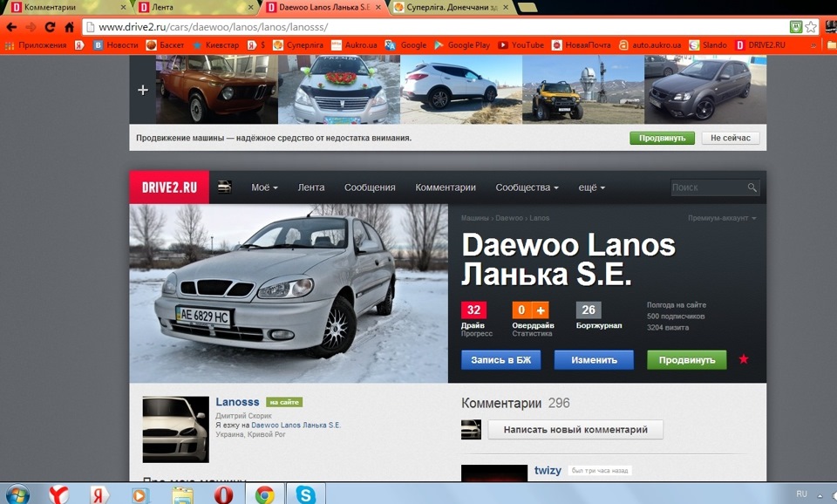Screen dimensions: 837x504
Task: Open Daewoo Lanos Ланька S.E. link
Action: [x=296, y=425]
